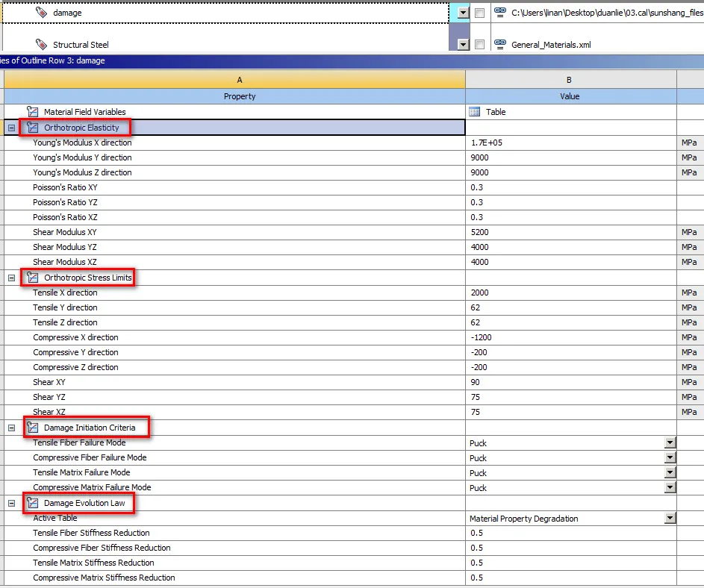The width and height of the screenshot is (704, 588).
Task: Toggle the checkbox in the Structural Steel row
Action: pyautogui.click(x=479, y=45)
